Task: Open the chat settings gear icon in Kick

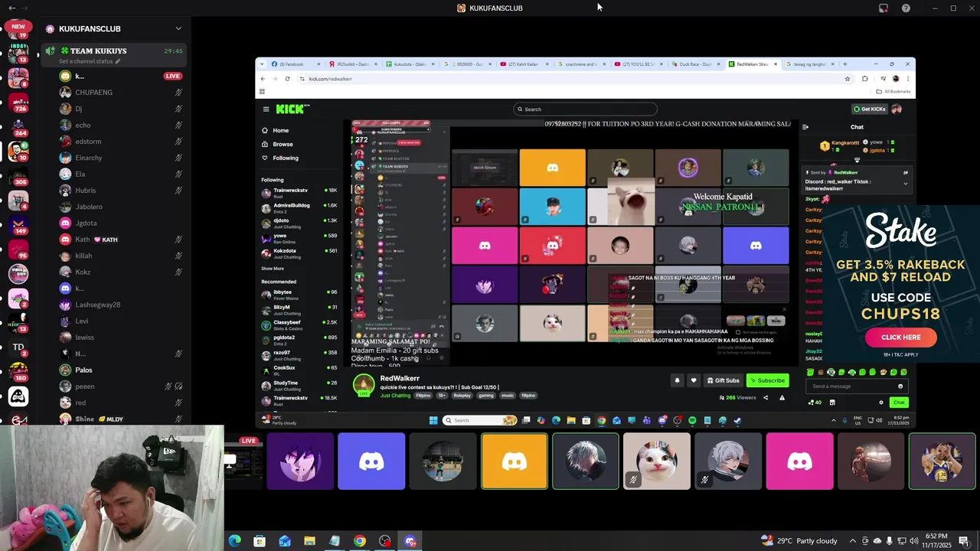Action: [881, 403]
